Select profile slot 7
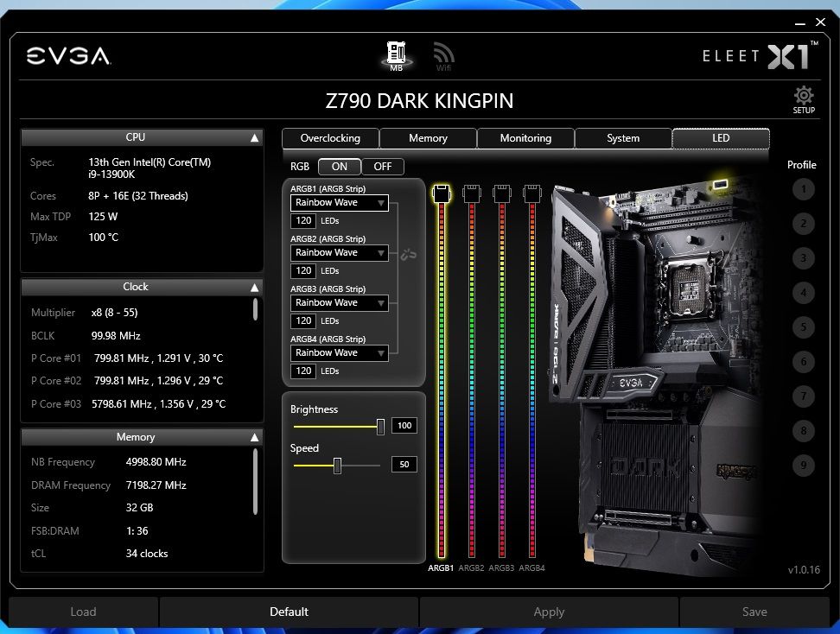 (x=803, y=396)
